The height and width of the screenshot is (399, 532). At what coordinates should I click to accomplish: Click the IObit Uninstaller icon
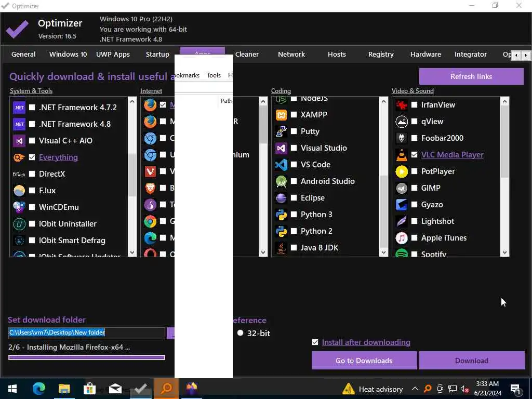[19, 224]
